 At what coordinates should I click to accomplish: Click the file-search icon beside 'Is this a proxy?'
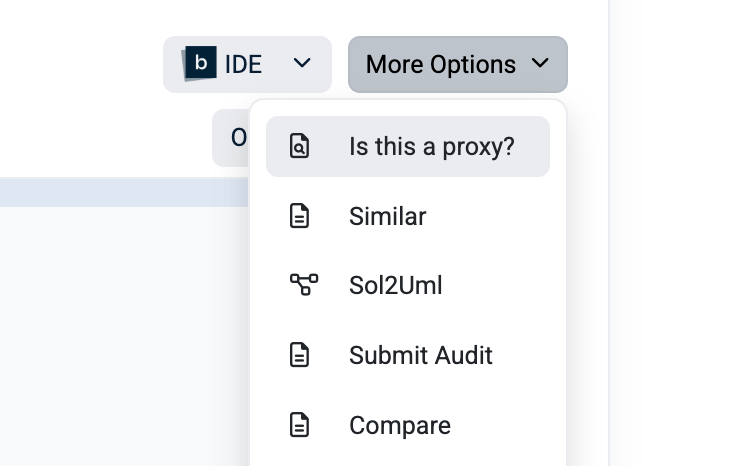coord(299,147)
